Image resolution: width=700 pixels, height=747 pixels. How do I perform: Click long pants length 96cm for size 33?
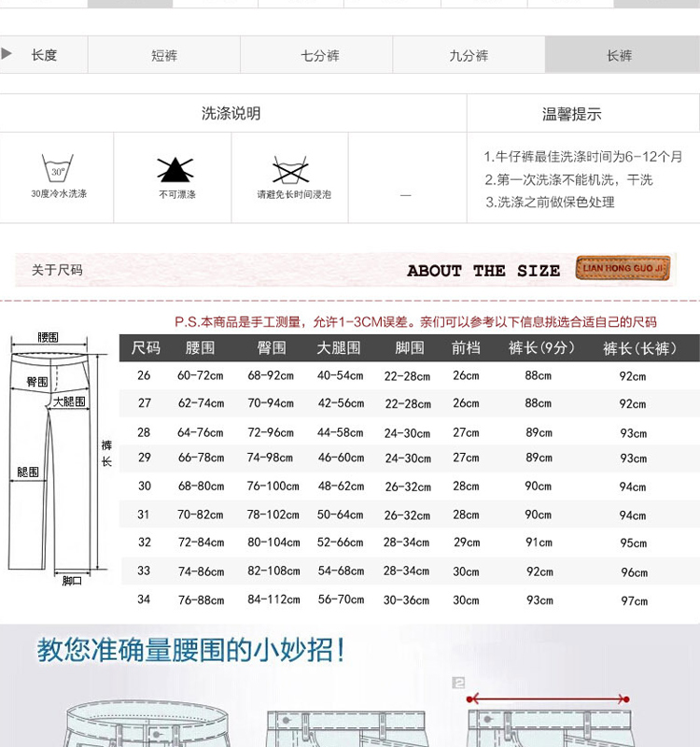coord(635,572)
